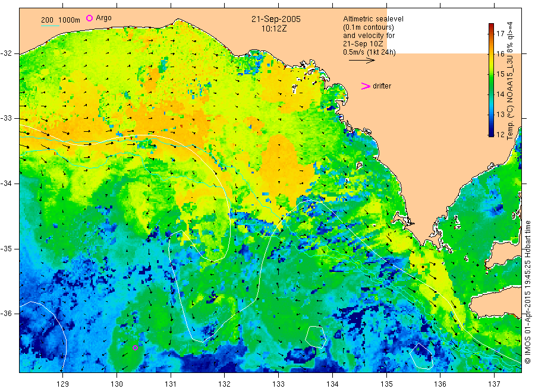This screenshot has width=535, height=392.
Task: Click the longitude label 137
Action: (494, 384)
